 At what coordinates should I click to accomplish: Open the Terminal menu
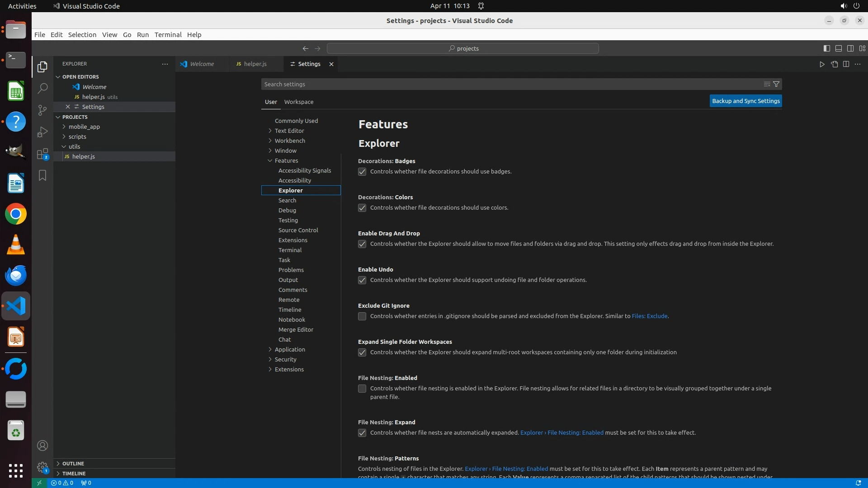point(168,35)
